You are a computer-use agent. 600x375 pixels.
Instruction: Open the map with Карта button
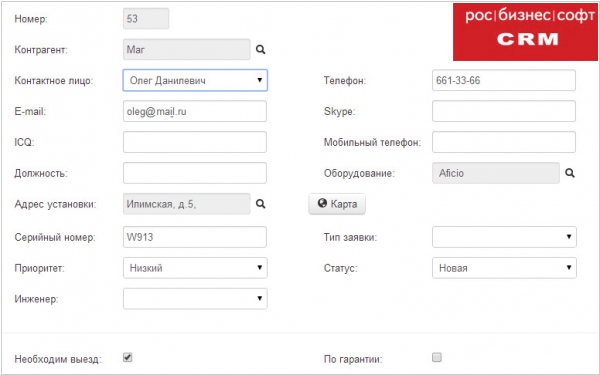(337, 204)
